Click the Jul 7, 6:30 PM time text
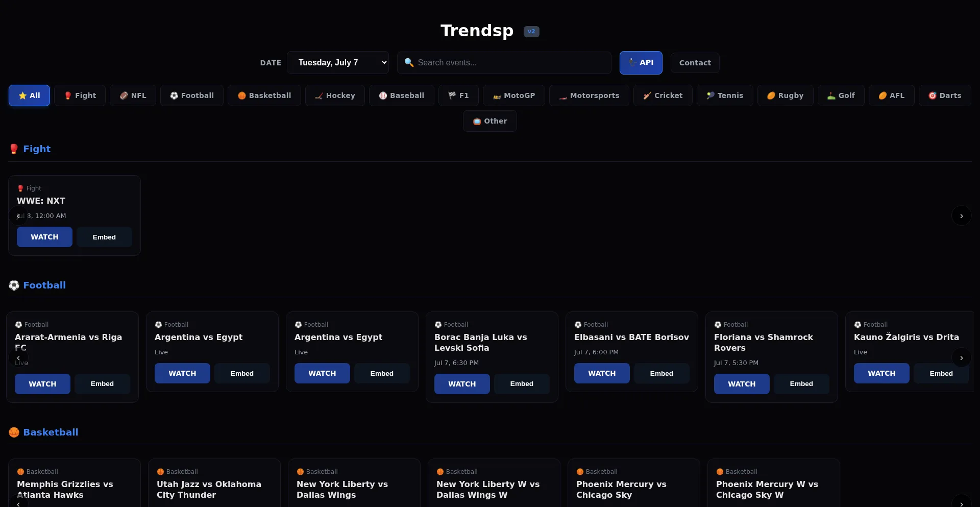980x507 pixels. [456, 363]
